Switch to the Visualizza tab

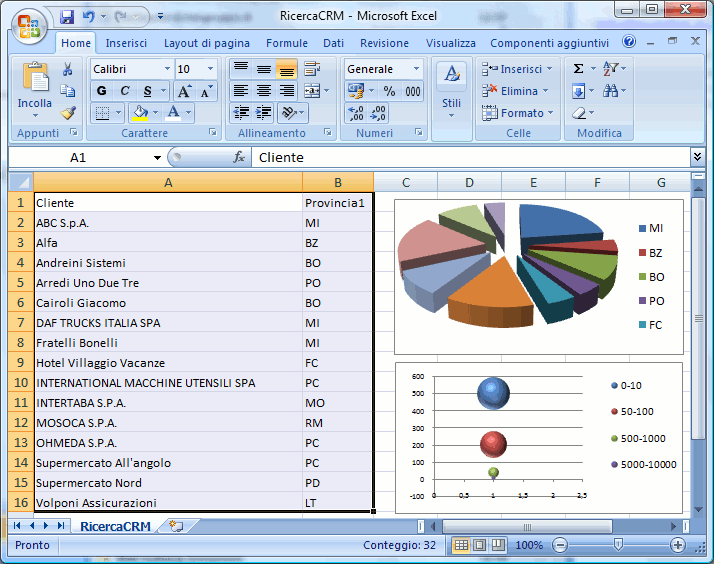coord(451,43)
